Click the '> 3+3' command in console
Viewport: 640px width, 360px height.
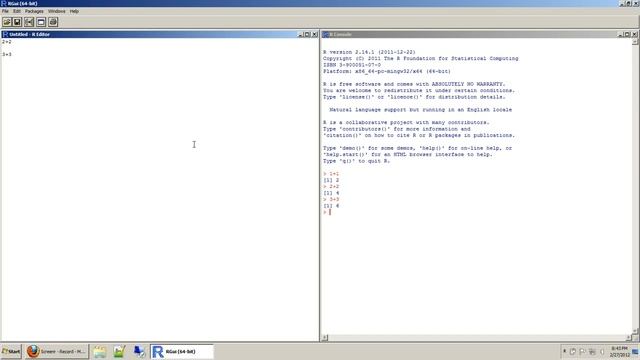[331, 200]
